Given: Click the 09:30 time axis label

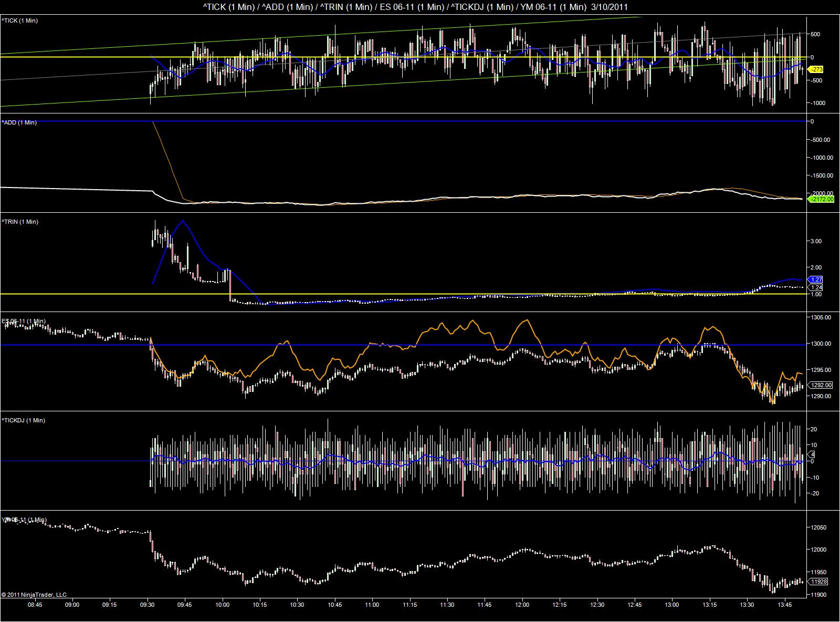Looking at the screenshot, I should point(147,605).
